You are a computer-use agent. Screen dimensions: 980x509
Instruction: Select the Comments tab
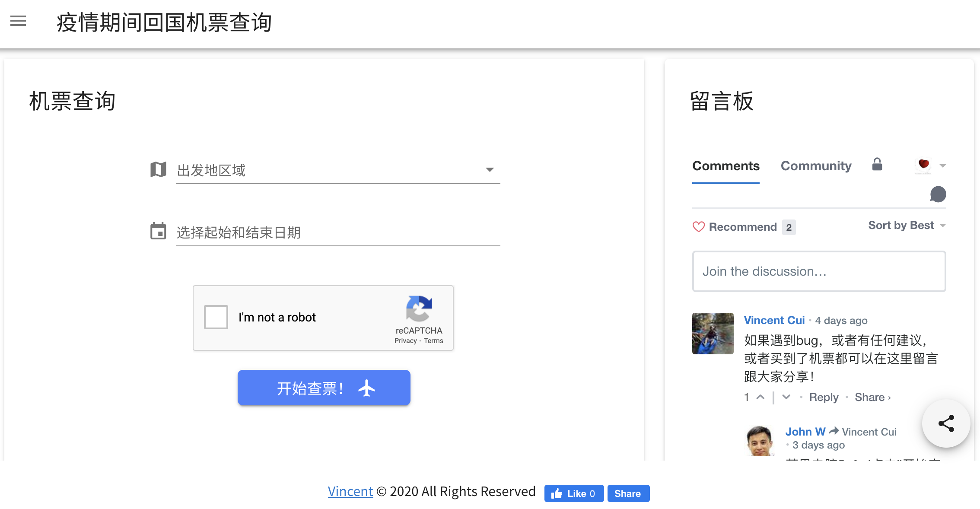725,166
